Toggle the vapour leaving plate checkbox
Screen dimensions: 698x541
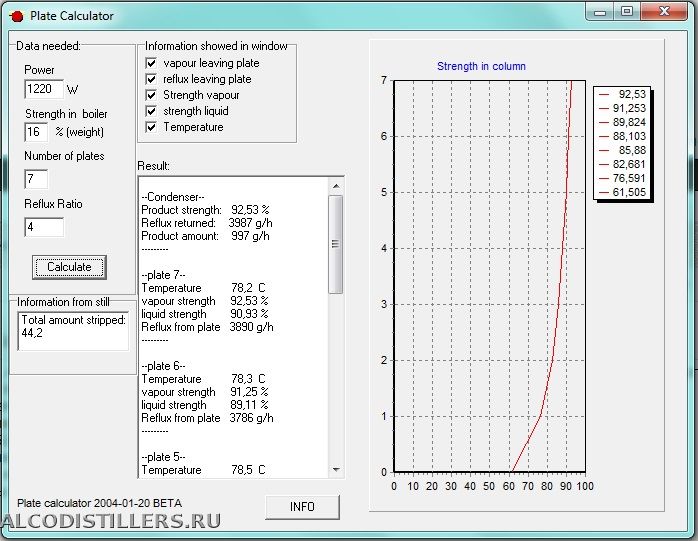pyautogui.click(x=152, y=63)
